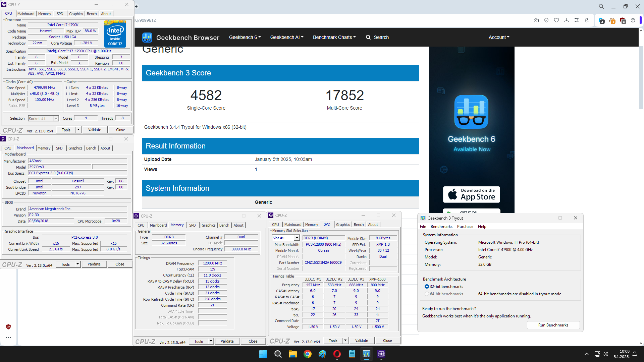The image size is (644, 362).
Task: Open the File menu in Geekbench 3
Action: click(423, 227)
